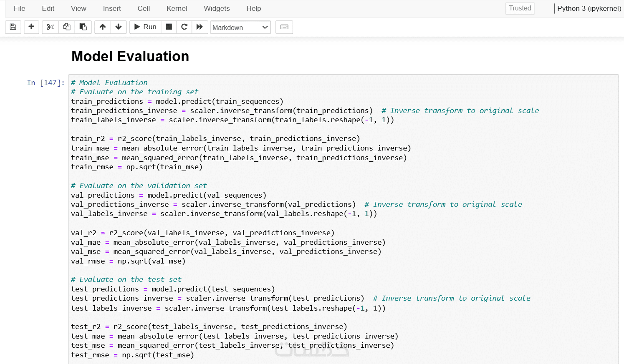Paste cells below icon
Screen dimensions: 624x364
click(x=83, y=27)
